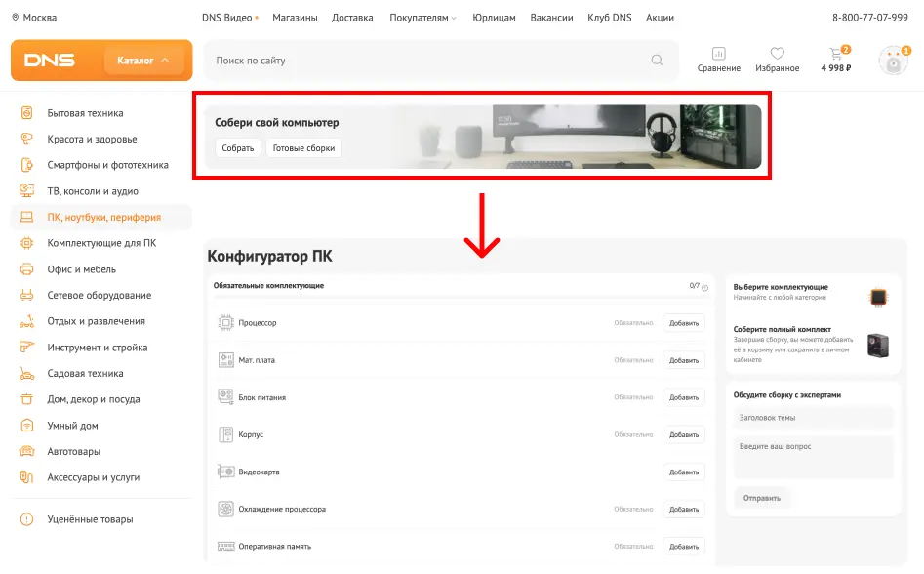Open the shopping cart with 4 998 ₽
Viewport: 924px width, 574px height.
835,55
